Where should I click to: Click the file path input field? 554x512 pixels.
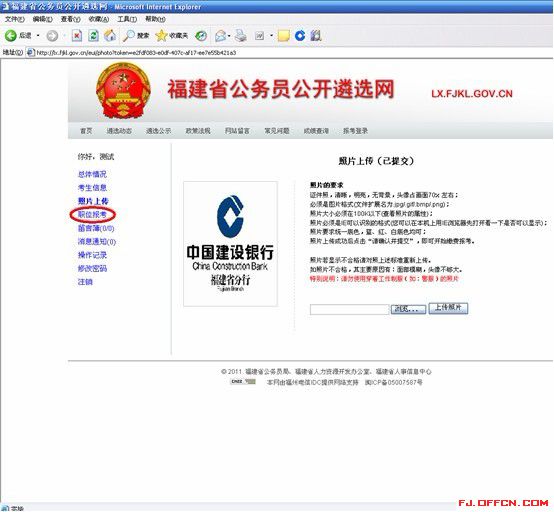349,309
